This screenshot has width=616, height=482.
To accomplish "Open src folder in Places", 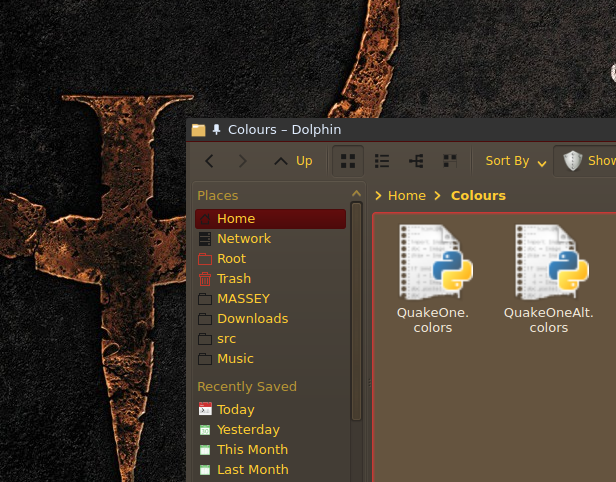I will click(x=270, y=339).
